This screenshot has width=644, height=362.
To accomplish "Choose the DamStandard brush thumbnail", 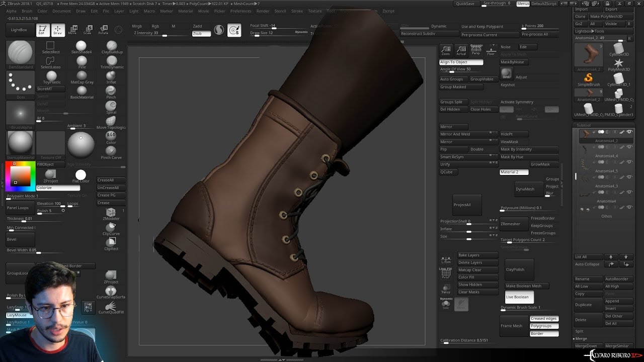I will point(21,54).
